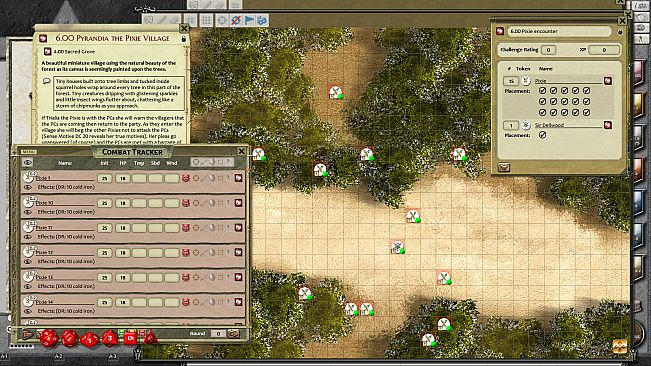
Task: Click the next actor button in tracker footer
Action: pos(27,334)
